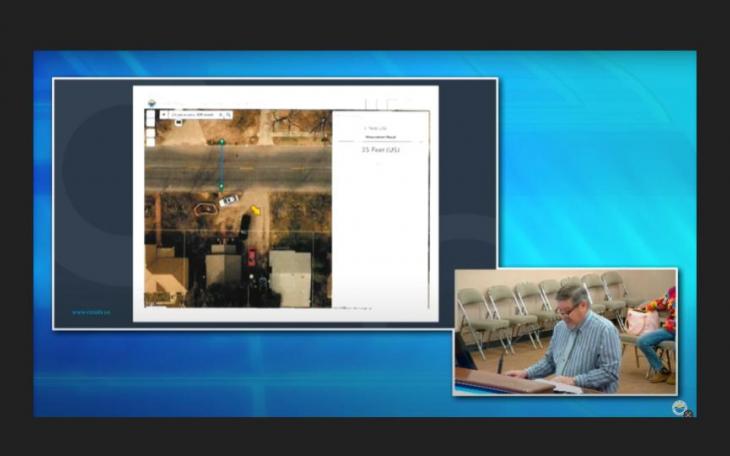
Task: Click the red car in the driveway
Action: tap(251, 257)
